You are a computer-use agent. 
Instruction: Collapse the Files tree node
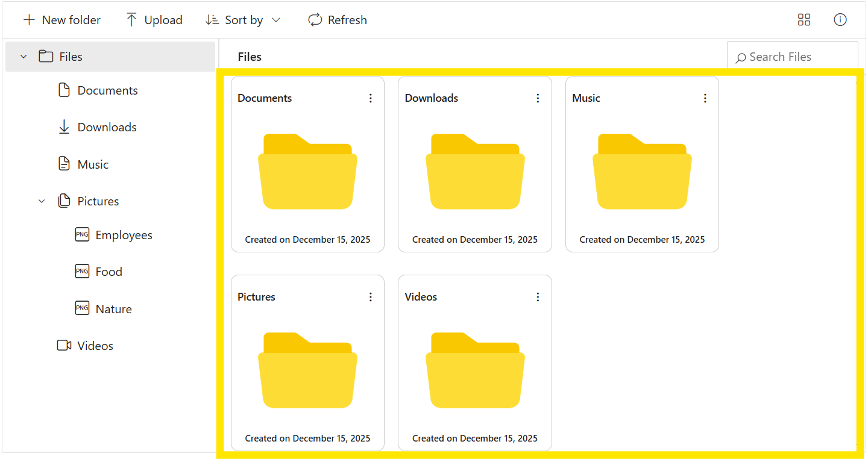(x=23, y=56)
